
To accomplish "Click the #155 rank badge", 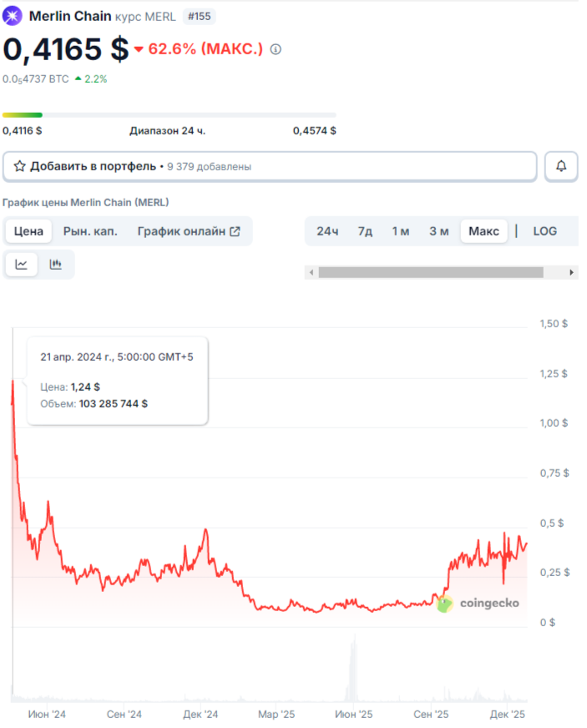I will [200, 16].
